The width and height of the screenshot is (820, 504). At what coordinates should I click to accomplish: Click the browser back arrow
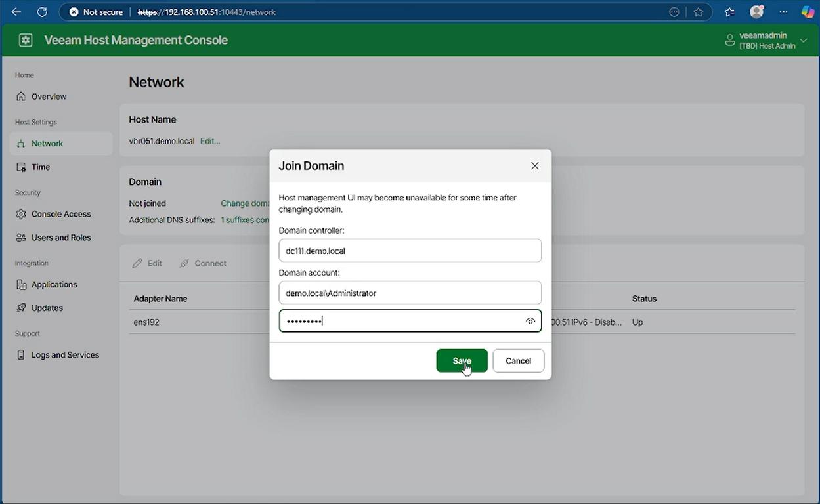pos(16,12)
